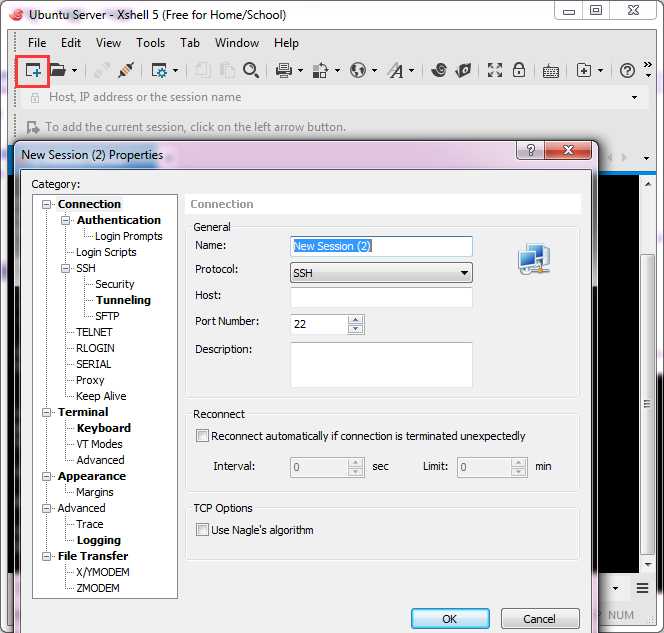Screen dimensions: 664x633
Task: Click the New session toolbar icon
Action: click(33, 70)
